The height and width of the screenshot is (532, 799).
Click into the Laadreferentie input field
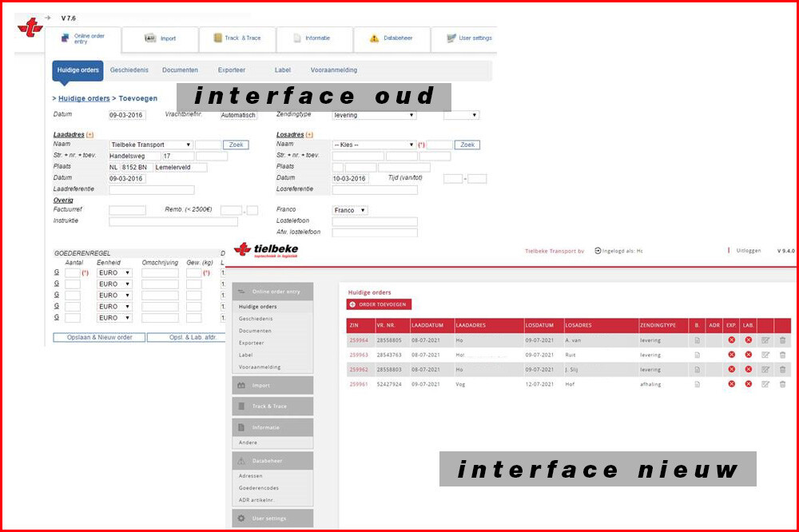pos(151,190)
